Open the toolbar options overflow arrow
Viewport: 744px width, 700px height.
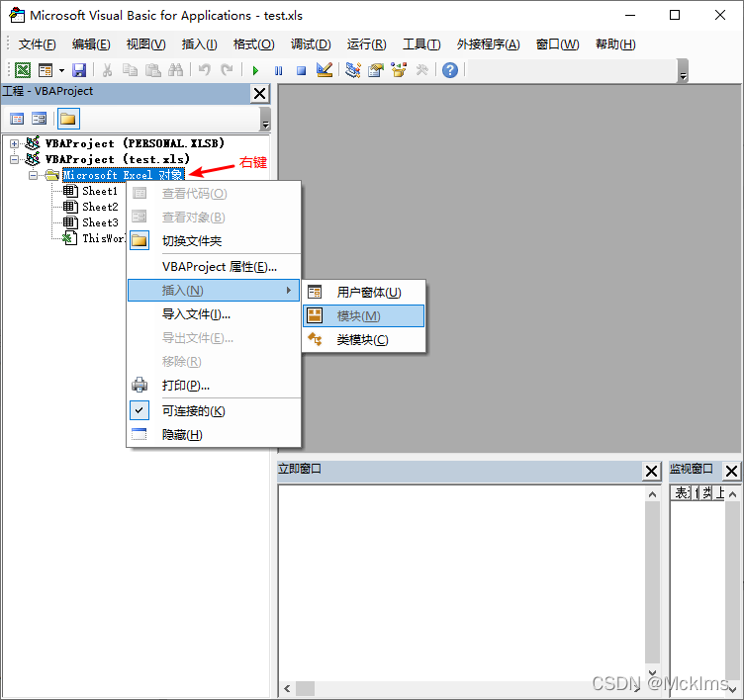[x=684, y=71]
